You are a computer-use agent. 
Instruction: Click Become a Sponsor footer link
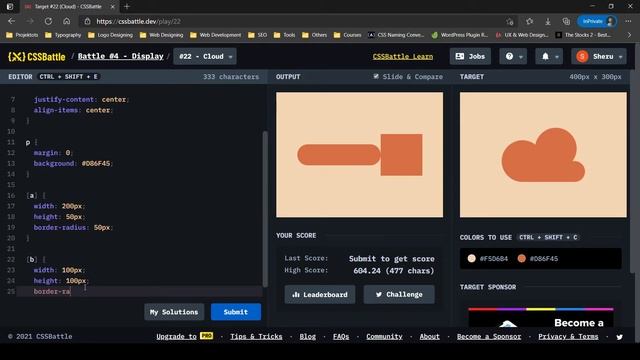(489, 336)
